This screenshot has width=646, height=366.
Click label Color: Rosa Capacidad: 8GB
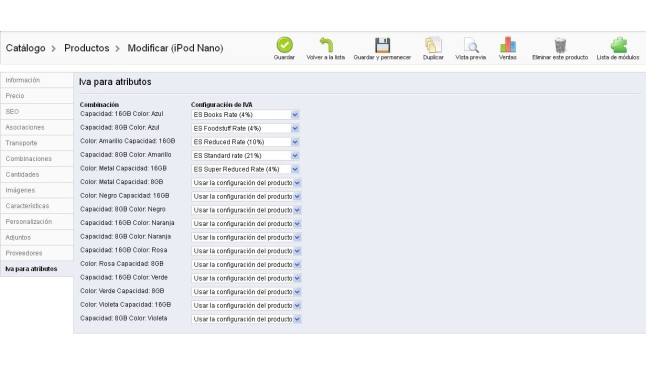(x=122, y=263)
